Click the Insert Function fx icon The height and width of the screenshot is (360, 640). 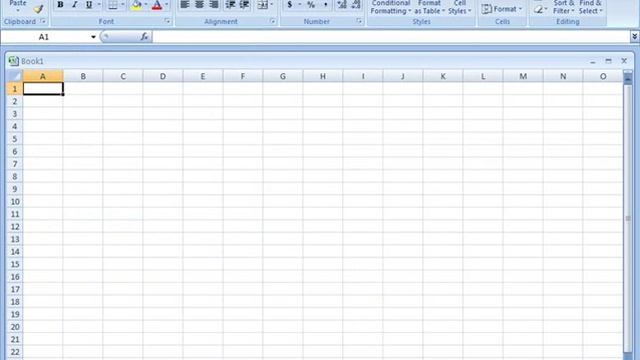[144, 37]
